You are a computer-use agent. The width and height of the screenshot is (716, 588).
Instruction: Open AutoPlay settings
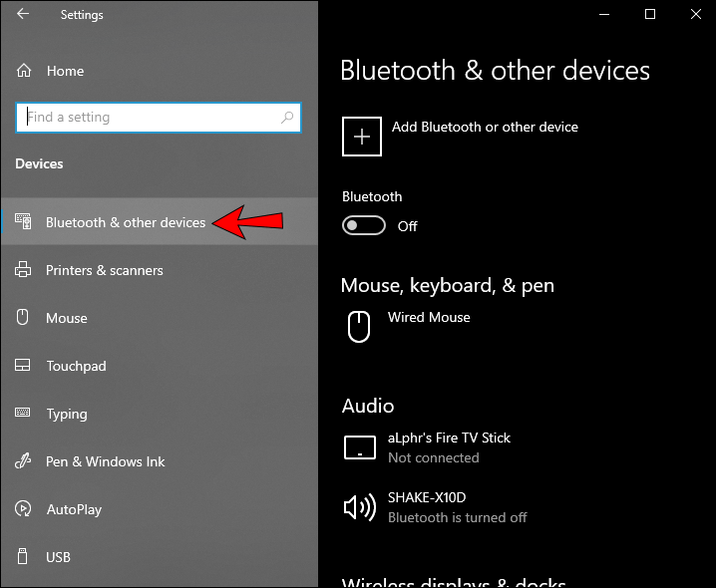pos(74,509)
